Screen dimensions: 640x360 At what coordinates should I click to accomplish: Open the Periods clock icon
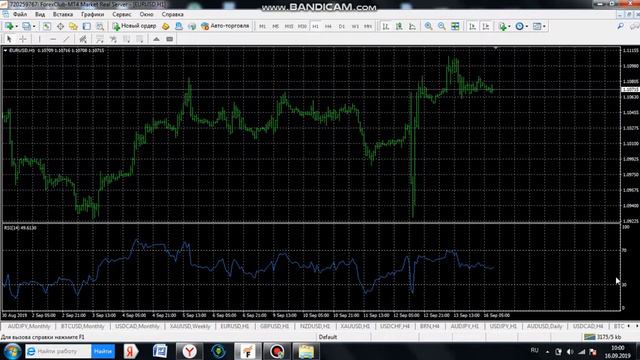pyautogui.click(x=519, y=26)
